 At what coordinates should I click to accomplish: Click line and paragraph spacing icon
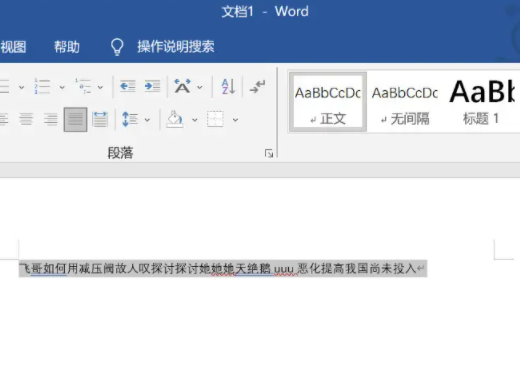tap(130, 119)
